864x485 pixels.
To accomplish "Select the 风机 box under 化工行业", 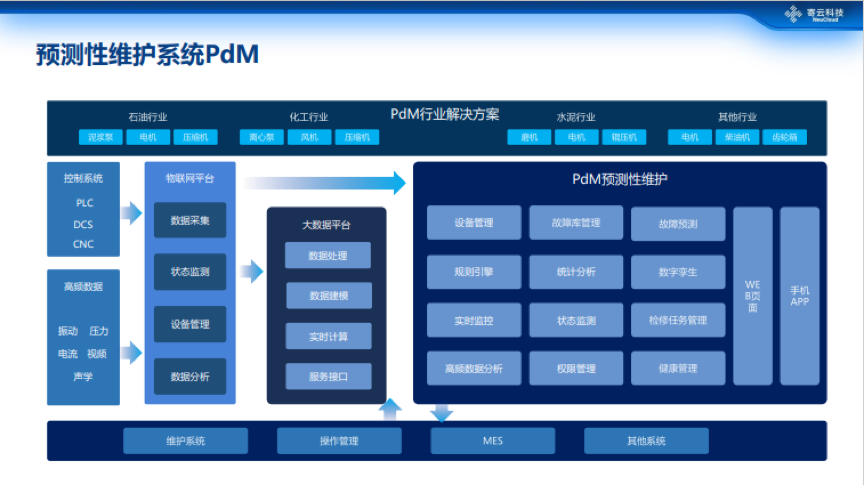I will [x=310, y=137].
